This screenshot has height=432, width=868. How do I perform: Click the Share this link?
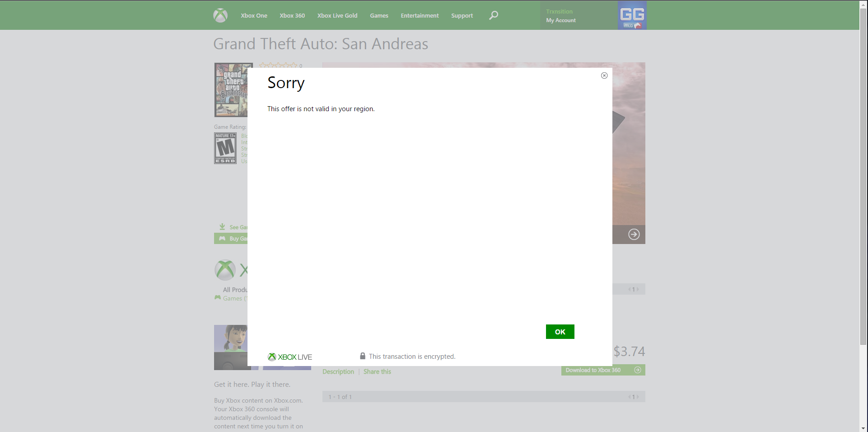coord(377,371)
